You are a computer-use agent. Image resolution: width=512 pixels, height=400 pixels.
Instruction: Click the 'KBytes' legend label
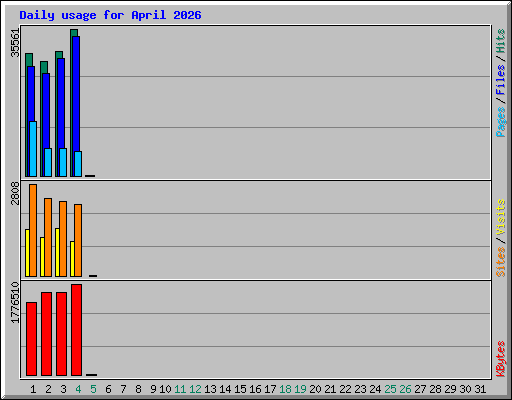[x=500, y=359]
